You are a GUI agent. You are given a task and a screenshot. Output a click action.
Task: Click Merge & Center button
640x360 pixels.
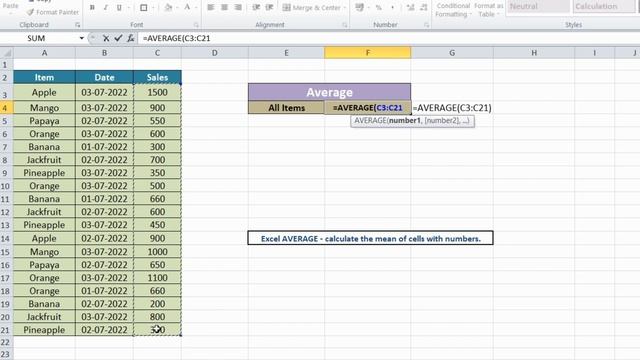pos(311,7)
